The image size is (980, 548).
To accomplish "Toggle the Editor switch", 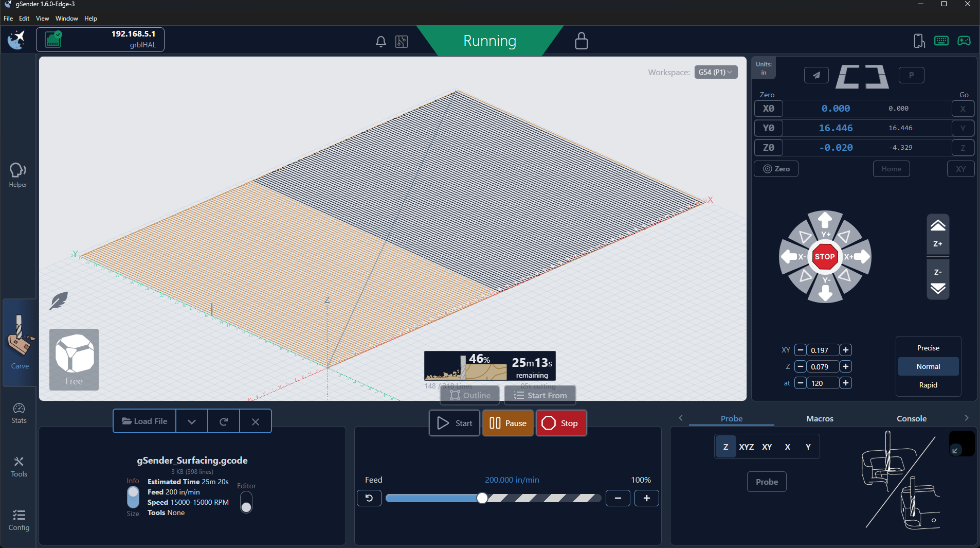I will click(246, 502).
